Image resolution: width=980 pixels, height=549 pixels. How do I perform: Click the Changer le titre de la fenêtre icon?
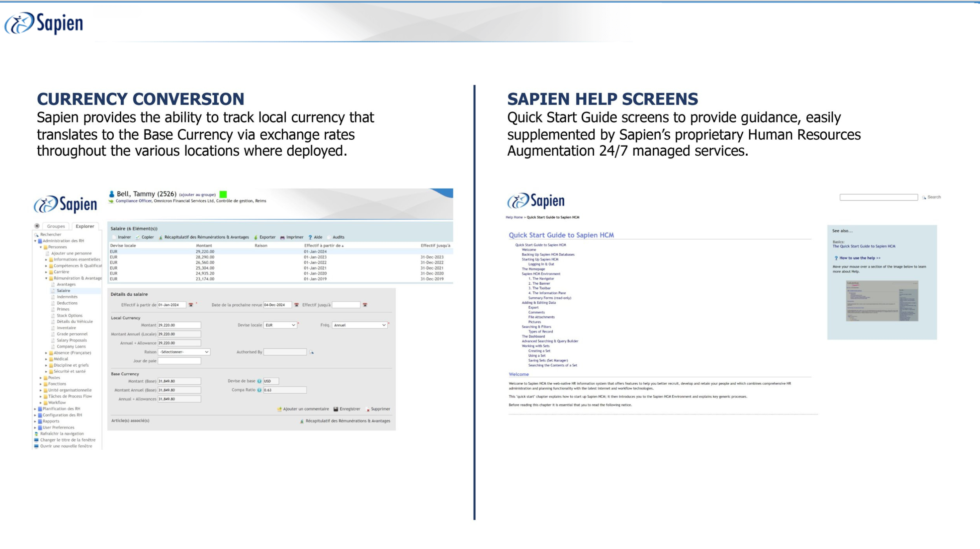(36, 440)
